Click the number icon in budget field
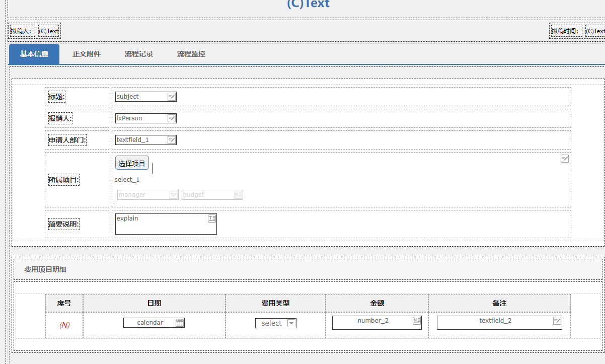The image size is (605, 364). pos(238,195)
